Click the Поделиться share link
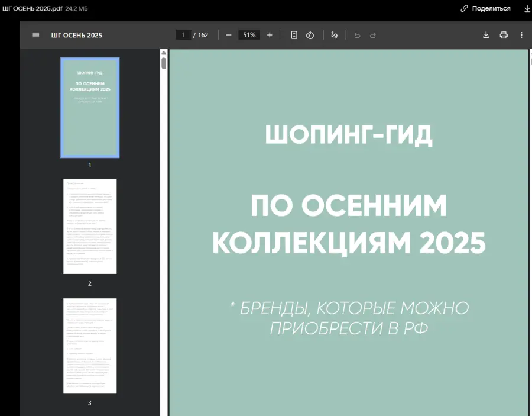The height and width of the screenshot is (416, 532). click(x=485, y=8)
